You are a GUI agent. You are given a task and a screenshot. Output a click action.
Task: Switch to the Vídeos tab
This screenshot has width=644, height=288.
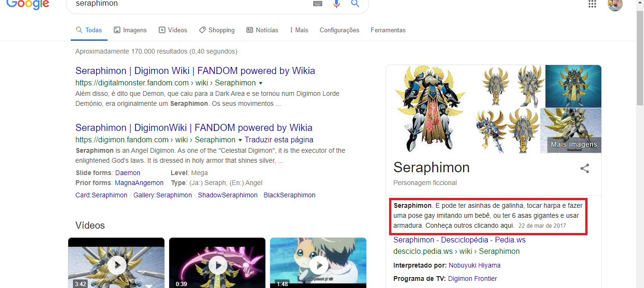[173, 30]
